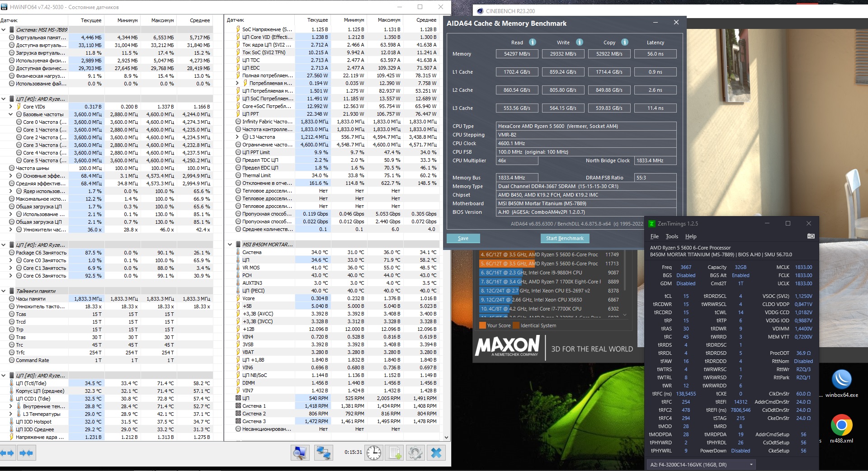Select the Частота шины row in HWiNFO
This screenshot has height=471, width=868.
106,168
